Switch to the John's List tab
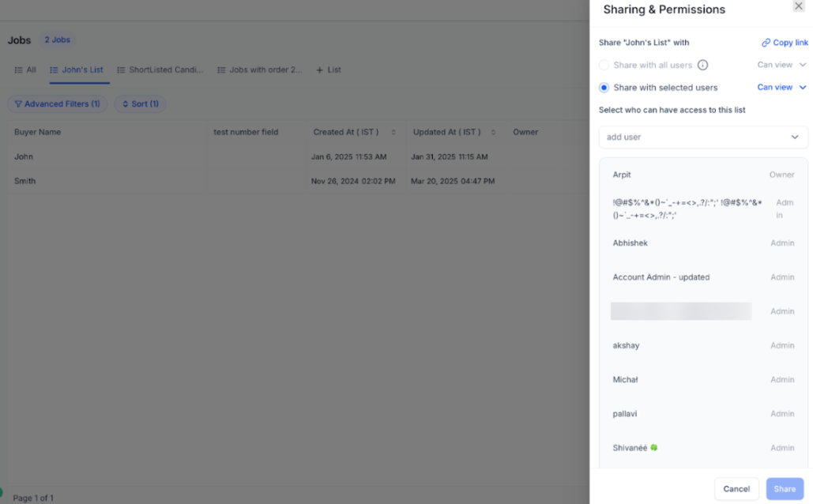Image resolution: width=813 pixels, height=504 pixels. click(x=82, y=70)
